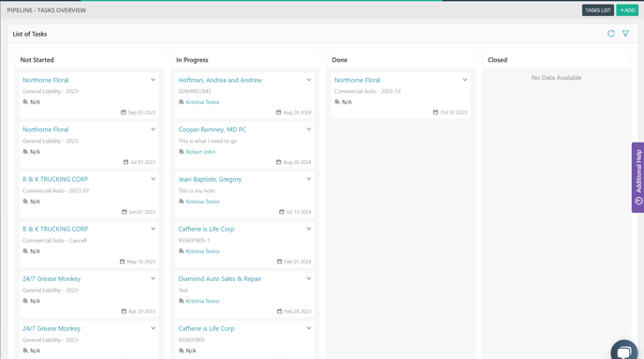Click the TASKS LIST button
This screenshot has height=359, width=644.
click(597, 10)
